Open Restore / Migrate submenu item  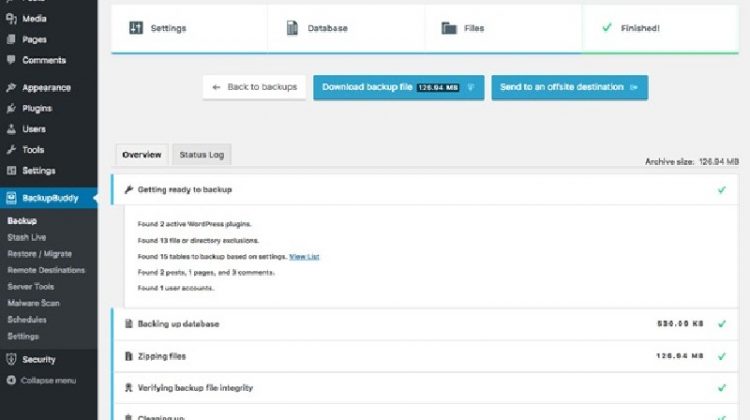coord(40,254)
